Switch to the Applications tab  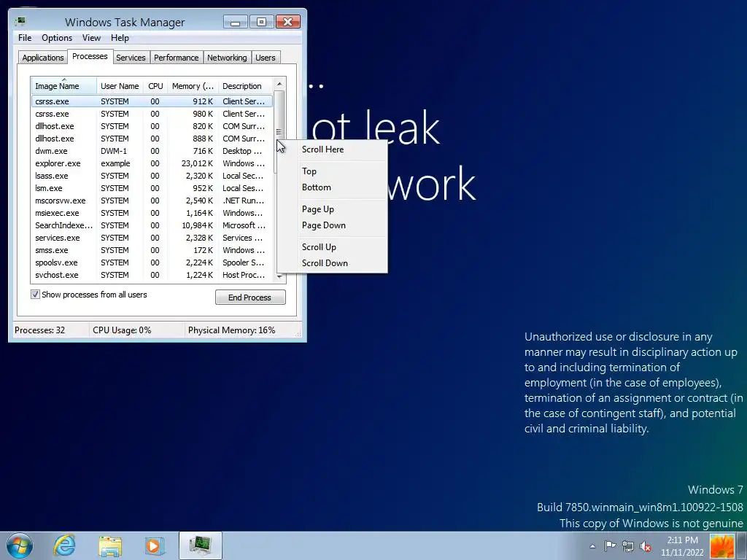click(x=43, y=58)
